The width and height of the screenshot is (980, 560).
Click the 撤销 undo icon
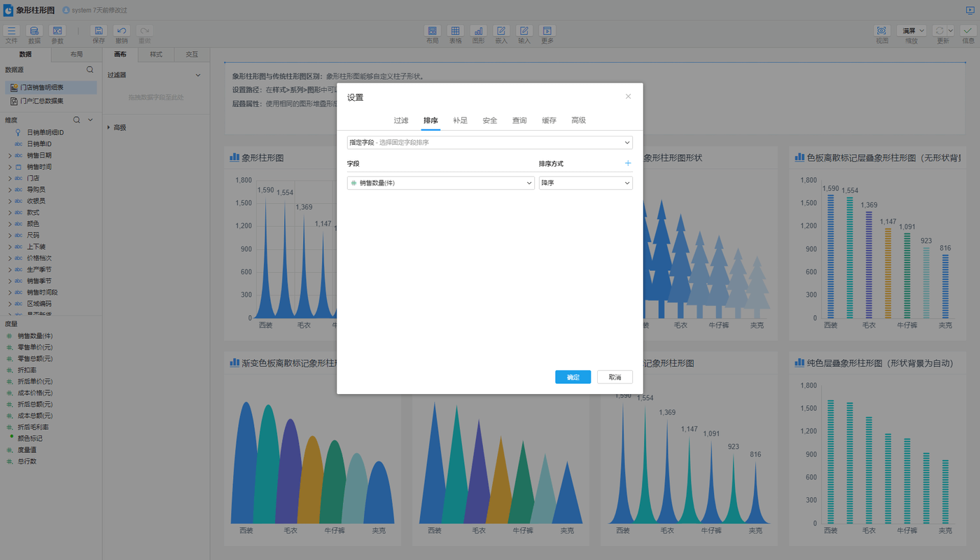pos(122,31)
